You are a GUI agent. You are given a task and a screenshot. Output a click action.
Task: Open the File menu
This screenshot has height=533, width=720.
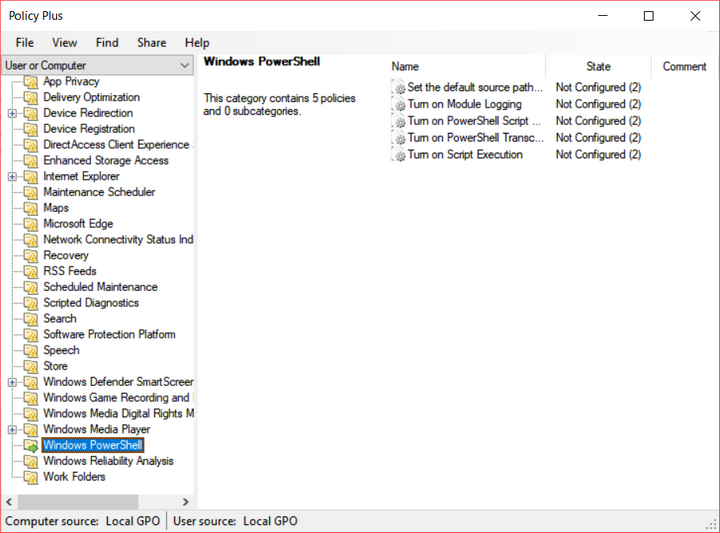[24, 43]
